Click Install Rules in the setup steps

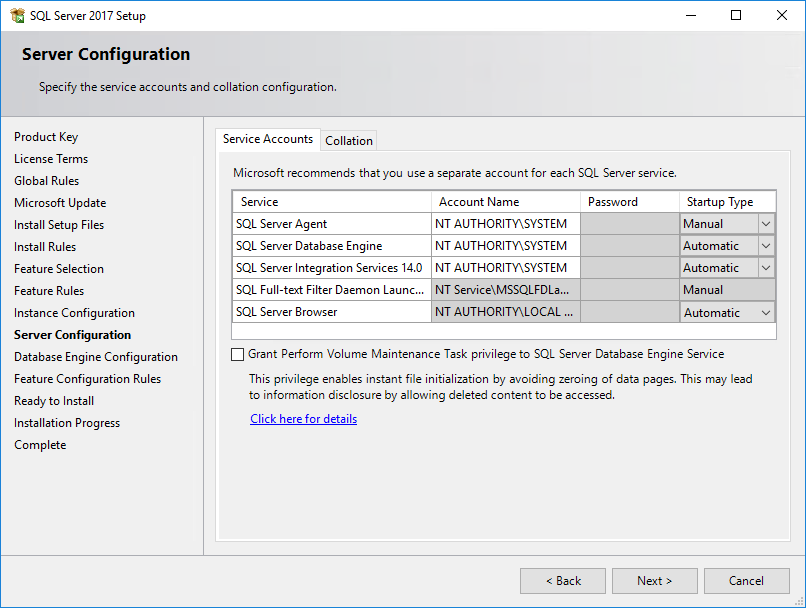pyautogui.click(x=45, y=247)
